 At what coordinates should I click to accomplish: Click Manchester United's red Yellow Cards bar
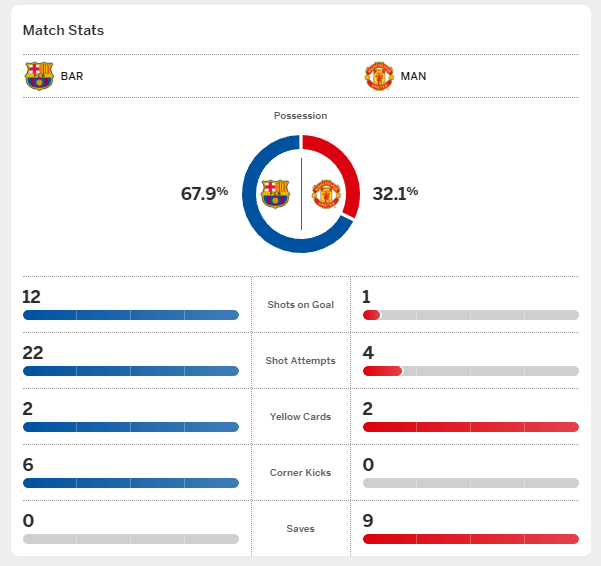[471, 427]
